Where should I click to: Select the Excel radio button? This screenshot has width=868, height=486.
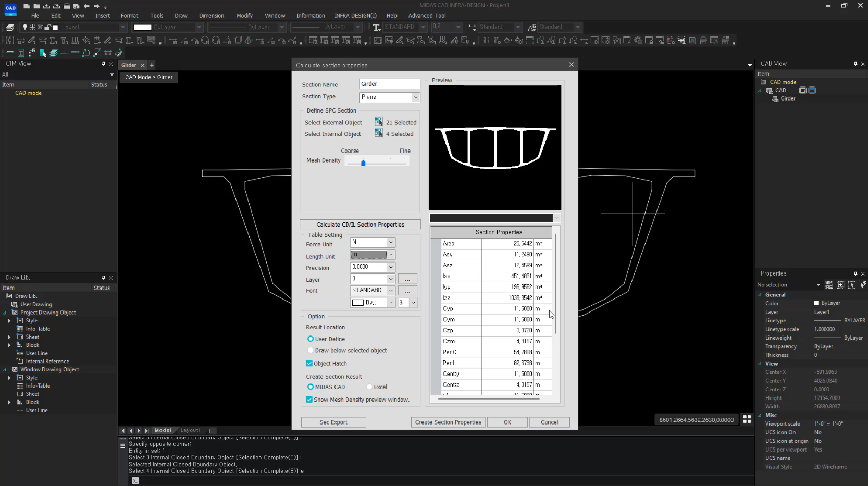(x=369, y=387)
